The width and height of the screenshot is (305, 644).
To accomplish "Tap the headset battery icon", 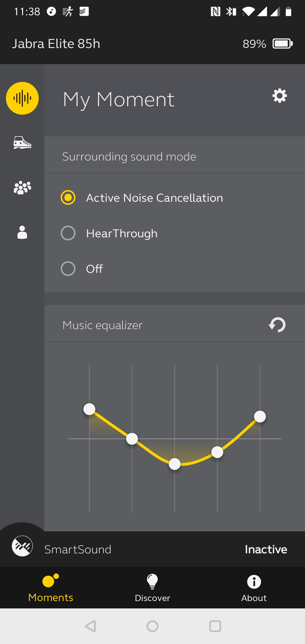I will tap(283, 44).
